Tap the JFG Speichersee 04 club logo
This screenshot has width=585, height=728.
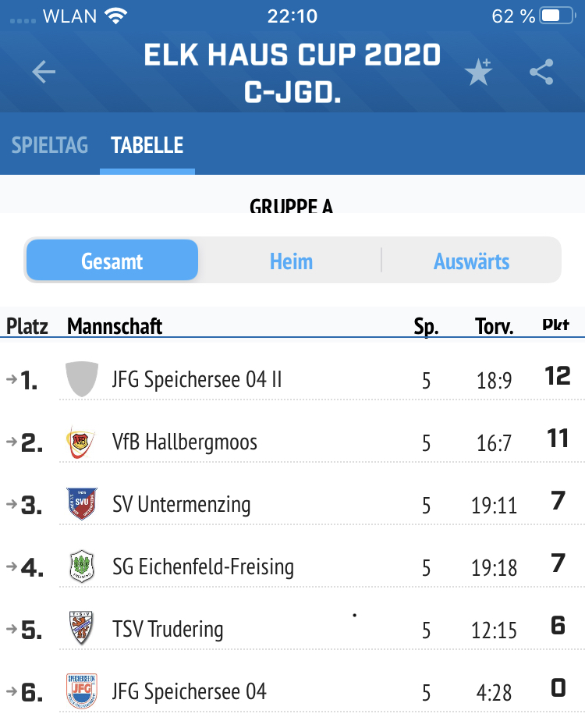click(x=82, y=691)
